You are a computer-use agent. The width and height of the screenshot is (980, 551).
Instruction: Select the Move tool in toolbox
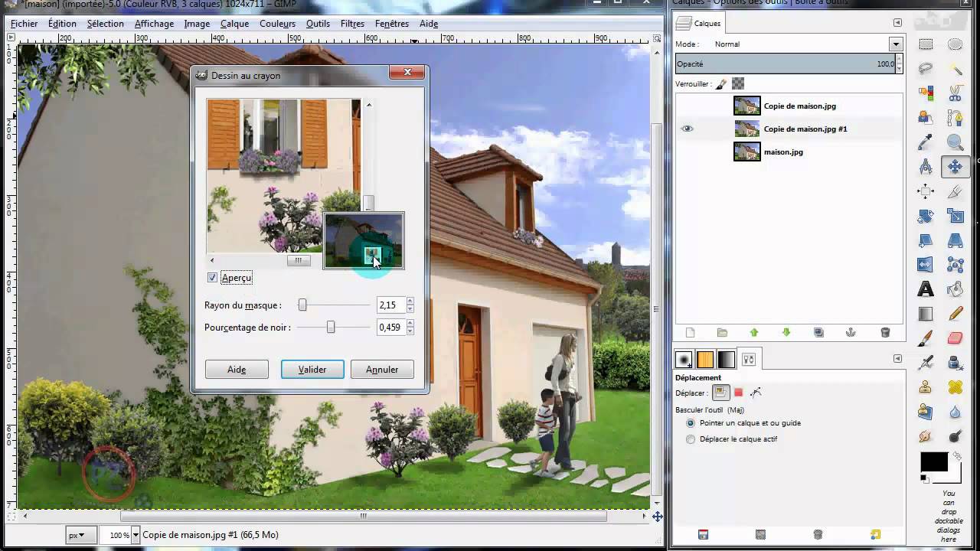(955, 167)
